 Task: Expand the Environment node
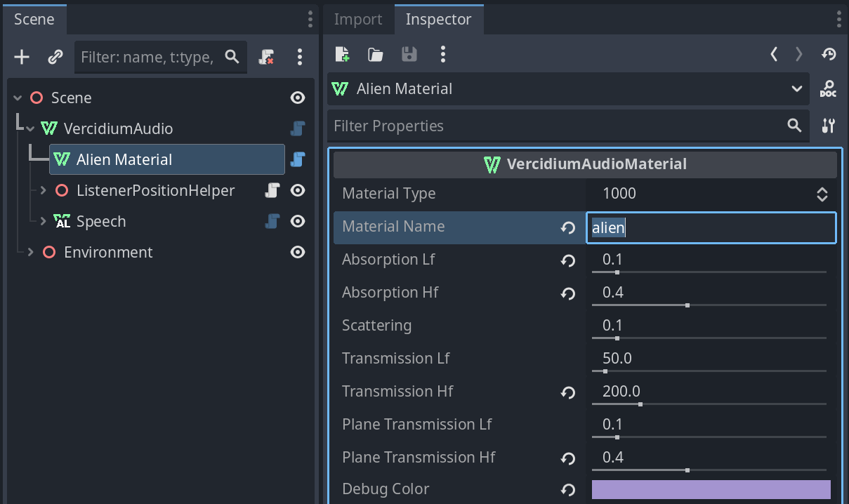coord(30,252)
